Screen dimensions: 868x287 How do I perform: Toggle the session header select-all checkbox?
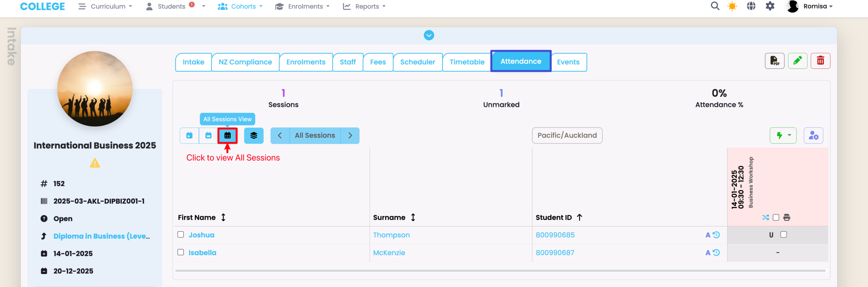776,217
